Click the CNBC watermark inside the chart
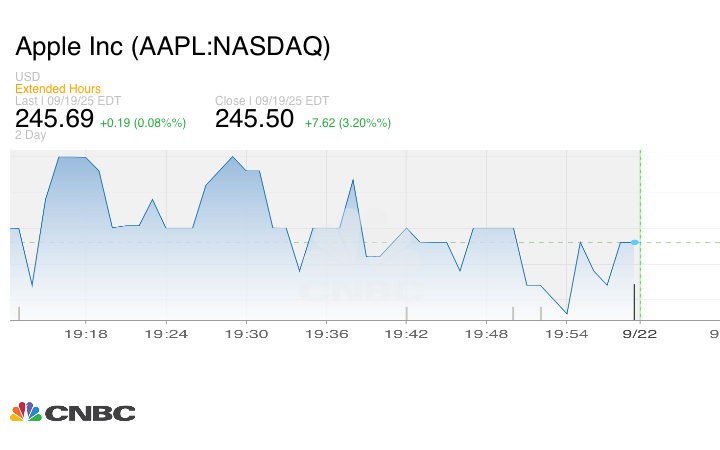Screen dimensions: 720x450 [x=361, y=291]
